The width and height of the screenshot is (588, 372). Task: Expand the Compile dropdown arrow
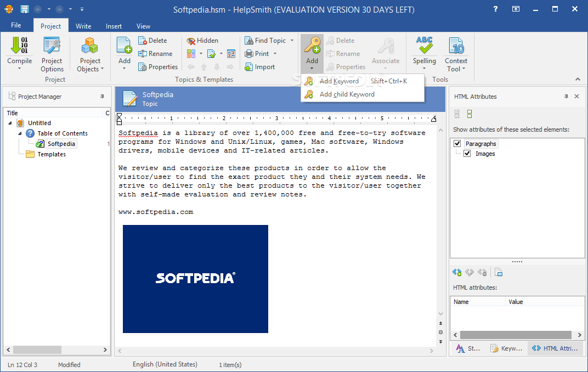(19, 68)
